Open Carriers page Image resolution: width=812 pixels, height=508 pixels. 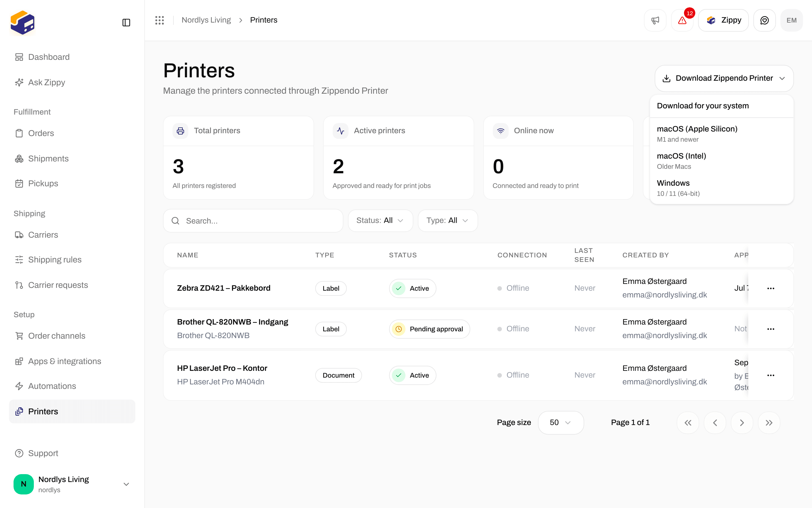(72, 235)
